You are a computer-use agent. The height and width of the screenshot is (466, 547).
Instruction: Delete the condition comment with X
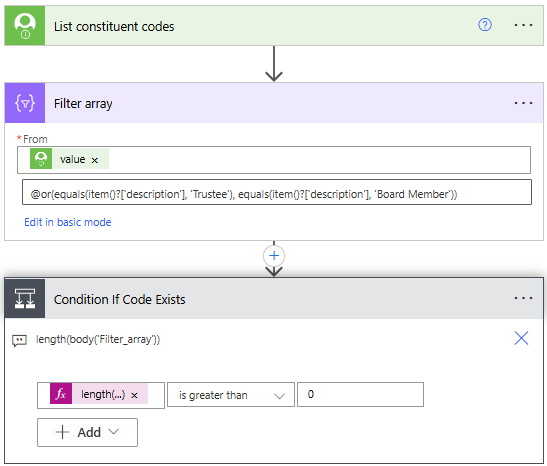coord(521,338)
